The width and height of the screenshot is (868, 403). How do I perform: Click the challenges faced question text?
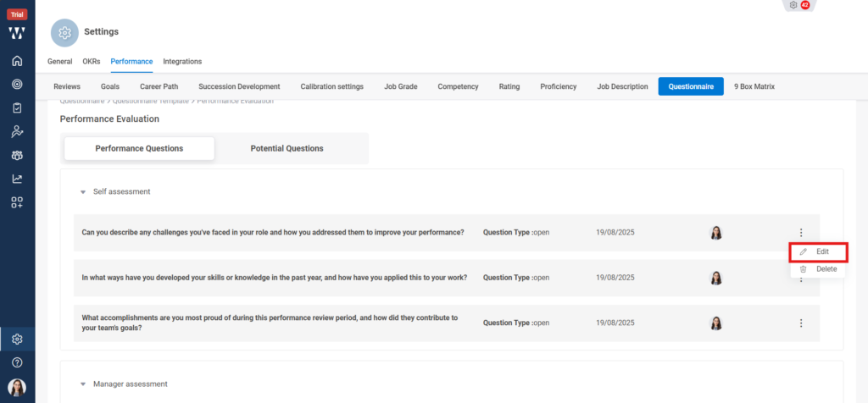pos(273,232)
